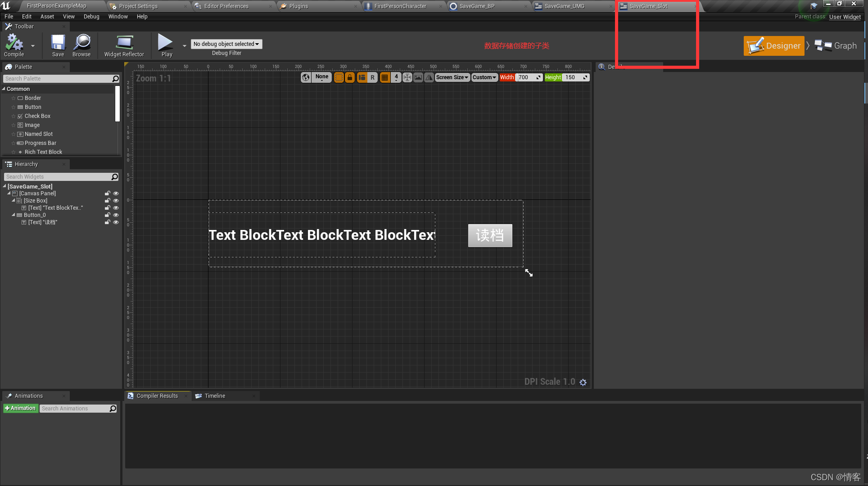Image resolution: width=868 pixels, height=486 pixels.
Task: Hide Canvas Panel with eye icon
Action: pos(116,193)
